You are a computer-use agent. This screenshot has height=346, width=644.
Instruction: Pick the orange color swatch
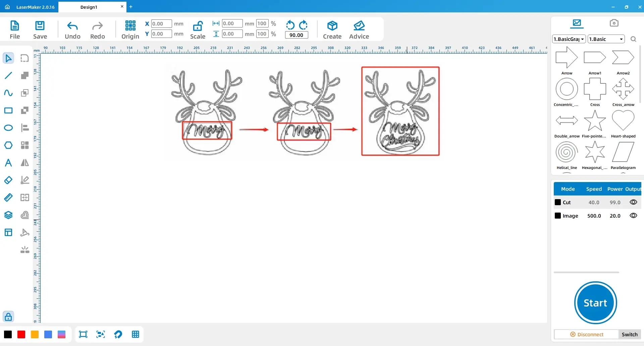coord(35,334)
